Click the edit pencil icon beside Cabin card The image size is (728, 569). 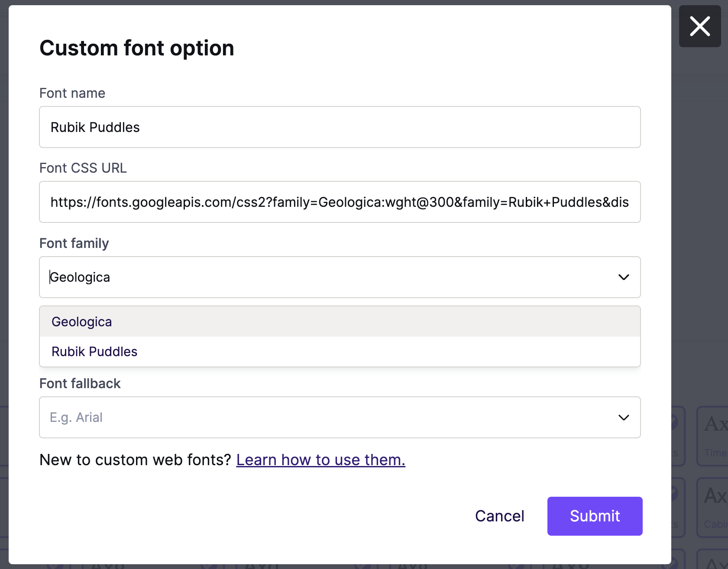[674, 493]
